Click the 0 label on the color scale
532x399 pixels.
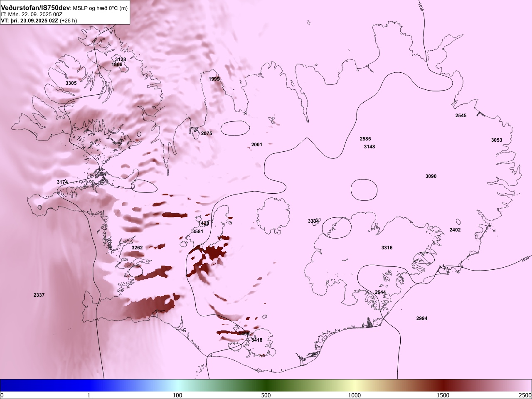[2, 395]
